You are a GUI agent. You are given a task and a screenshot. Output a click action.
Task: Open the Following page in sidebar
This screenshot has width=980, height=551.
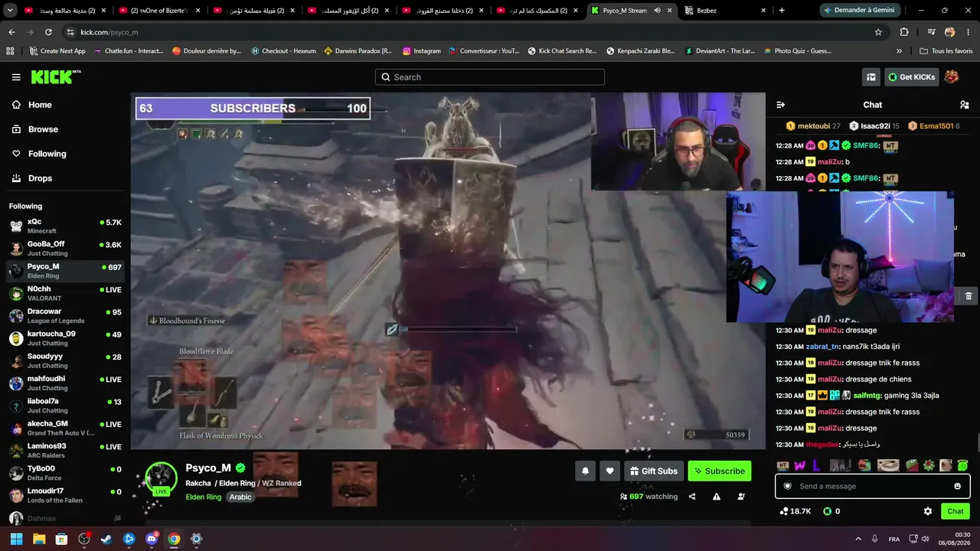point(47,154)
